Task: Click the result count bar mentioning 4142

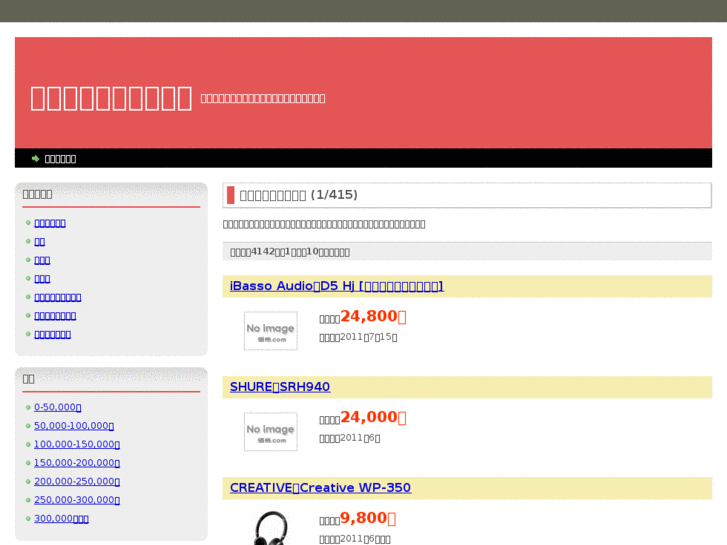Action: pos(467,251)
